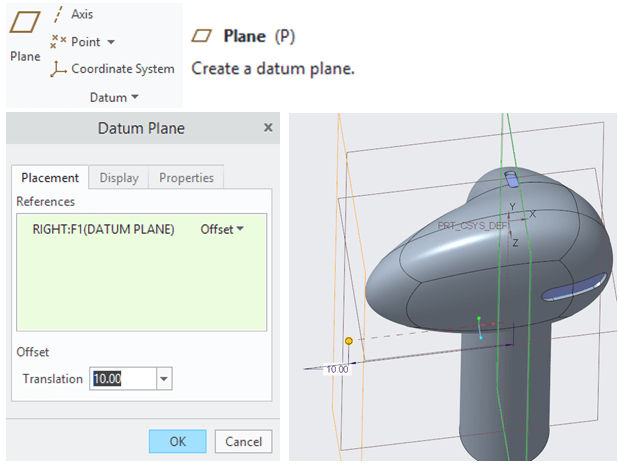Switch to the Placement tab
The height and width of the screenshot is (469, 619).
[50, 178]
